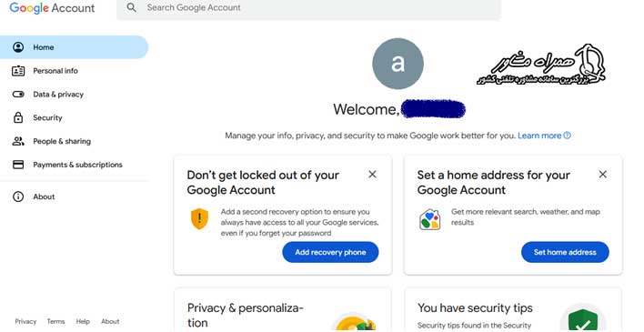
Task: Click the colorful home address house icon
Action: coord(429,219)
